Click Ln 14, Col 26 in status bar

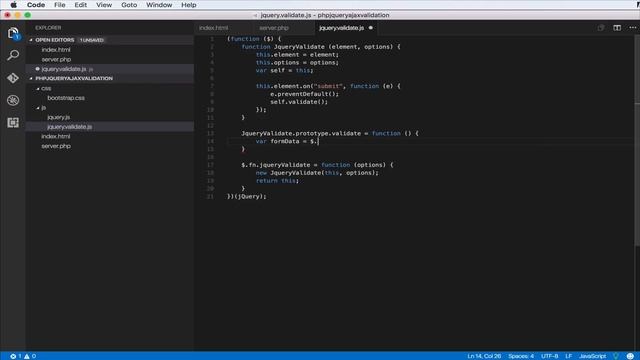coord(484,356)
